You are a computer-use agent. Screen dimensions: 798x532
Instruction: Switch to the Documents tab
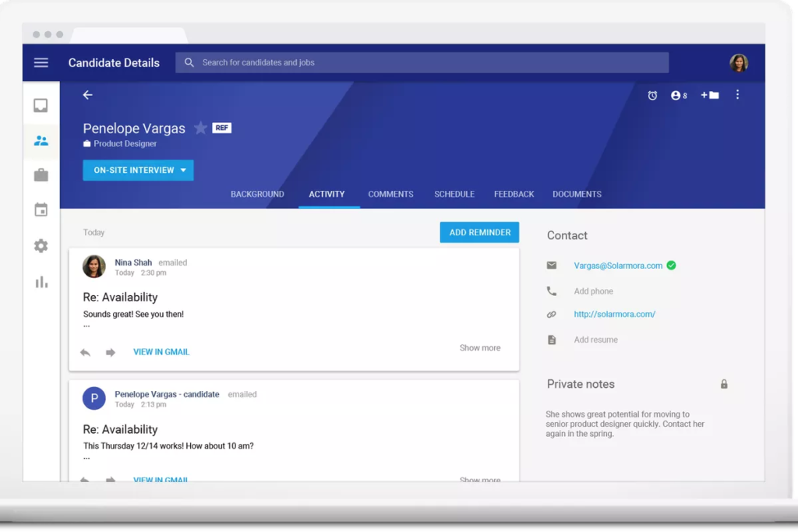(x=577, y=194)
